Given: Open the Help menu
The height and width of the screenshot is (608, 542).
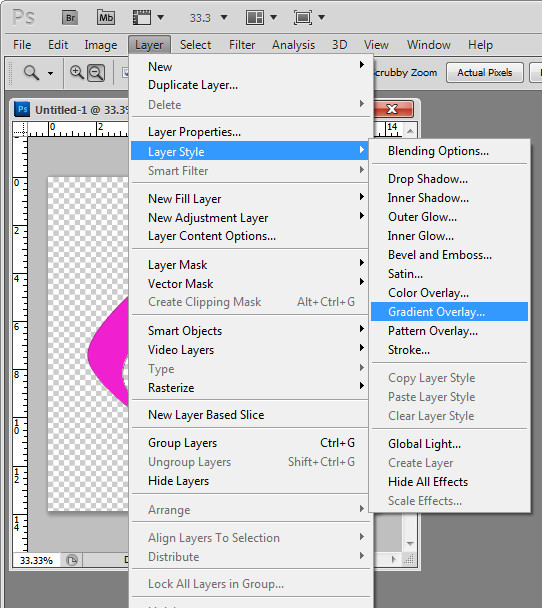Looking at the screenshot, I should [x=480, y=45].
